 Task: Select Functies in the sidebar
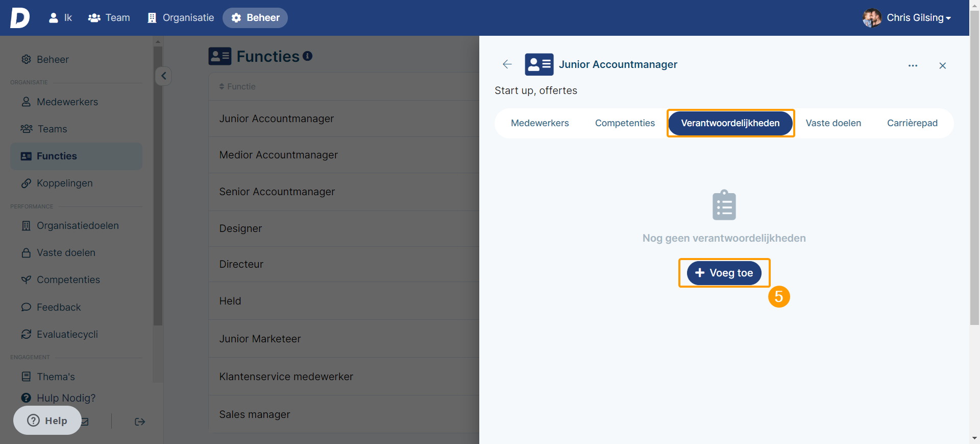pos(76,156)
